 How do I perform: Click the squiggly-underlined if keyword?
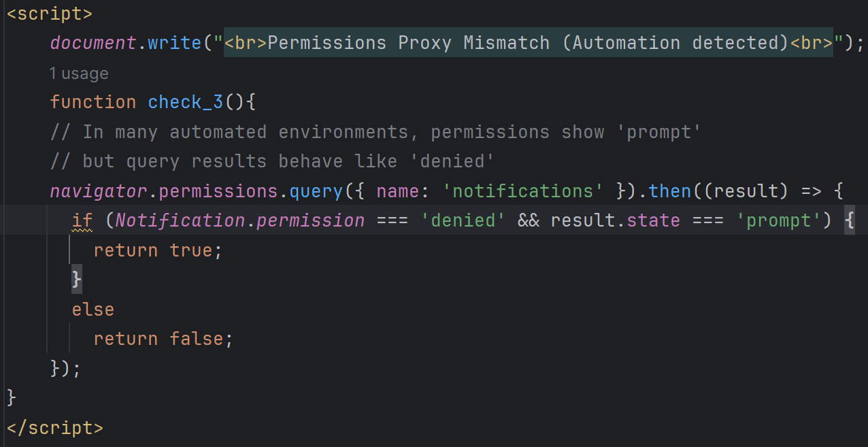(x=82, y=221)
